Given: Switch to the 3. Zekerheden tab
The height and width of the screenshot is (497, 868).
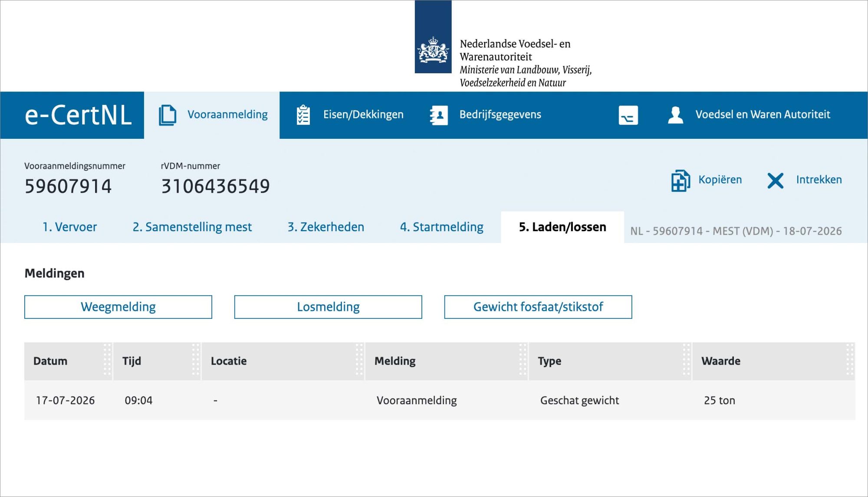Looking at the screenshot, I should [325, 227].
